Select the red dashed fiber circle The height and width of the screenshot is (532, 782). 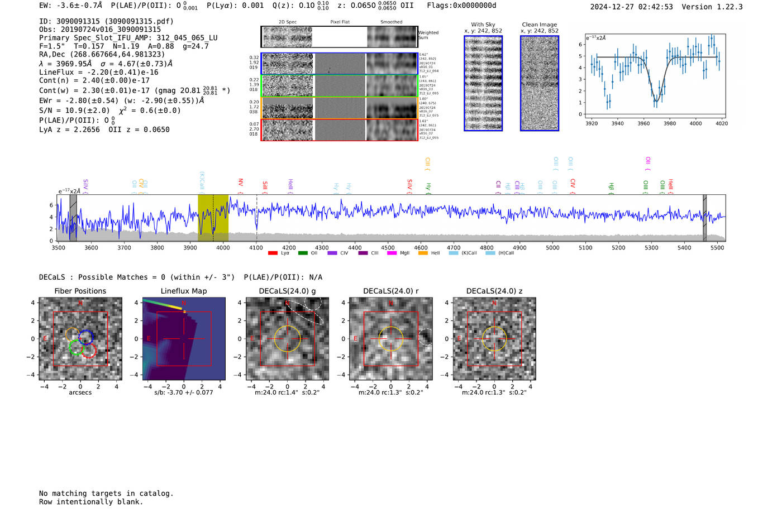89,351
